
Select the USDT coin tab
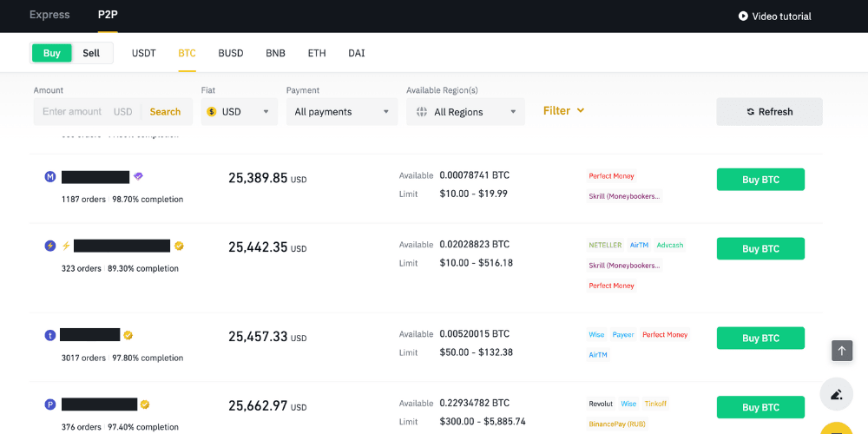[144, 53]
